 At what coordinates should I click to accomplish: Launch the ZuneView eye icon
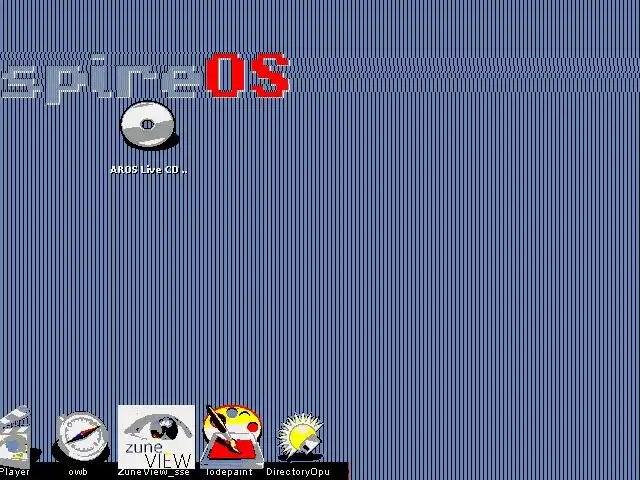(x=156, y=437)
